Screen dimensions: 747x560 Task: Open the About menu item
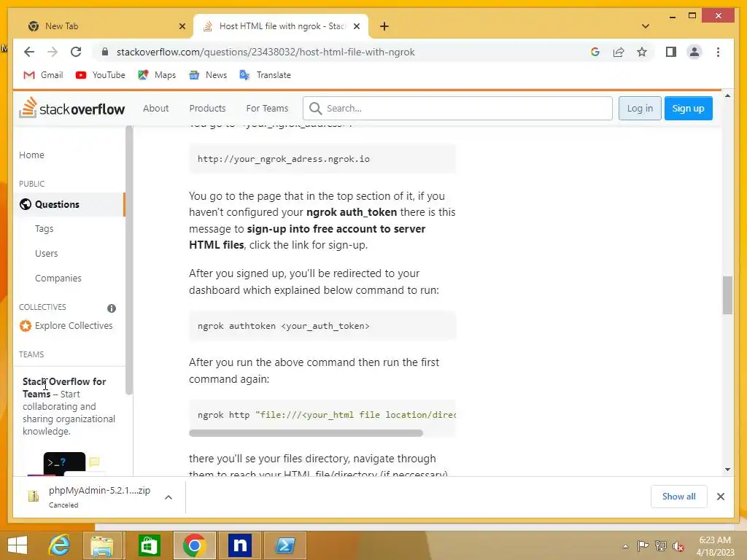(156, 108)
